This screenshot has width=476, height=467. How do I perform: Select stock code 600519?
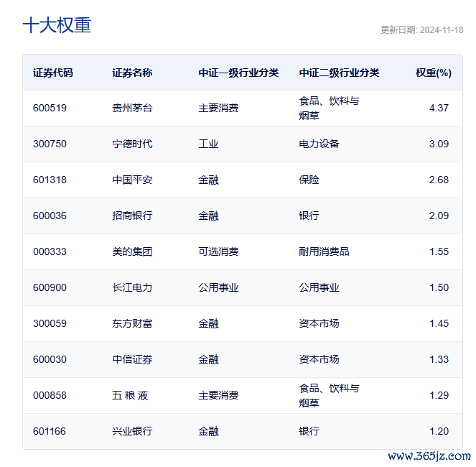pyautogui.click(x=50, y=108)
